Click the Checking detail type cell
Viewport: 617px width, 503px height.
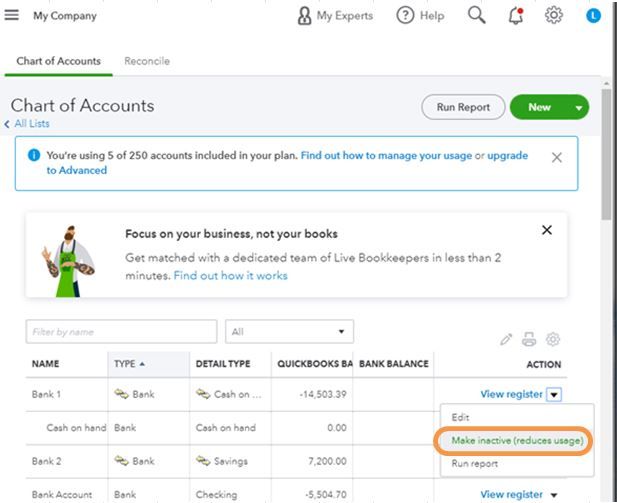pos(216,494)
